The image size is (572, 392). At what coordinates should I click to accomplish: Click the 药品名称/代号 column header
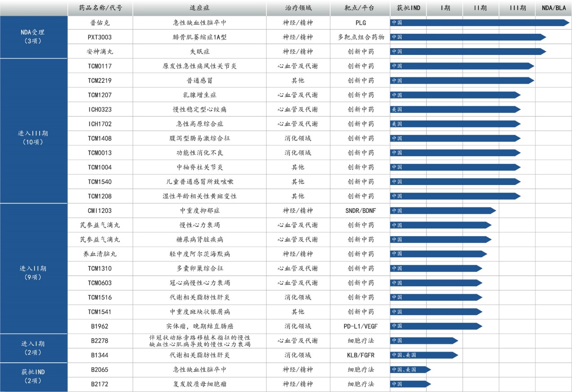[x=100, y=8]
